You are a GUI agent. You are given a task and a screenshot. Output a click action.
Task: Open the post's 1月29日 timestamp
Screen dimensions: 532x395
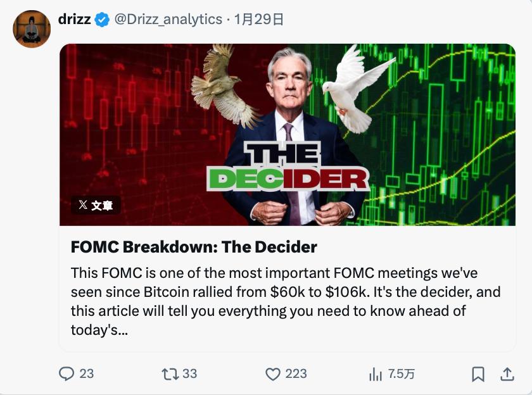coord(258,20)
